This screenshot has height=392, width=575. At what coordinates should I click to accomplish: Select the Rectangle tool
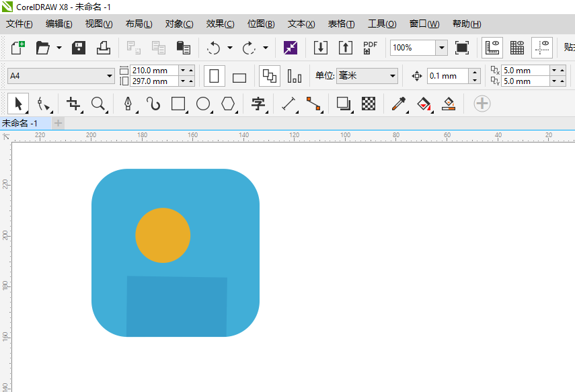[178, 104]
